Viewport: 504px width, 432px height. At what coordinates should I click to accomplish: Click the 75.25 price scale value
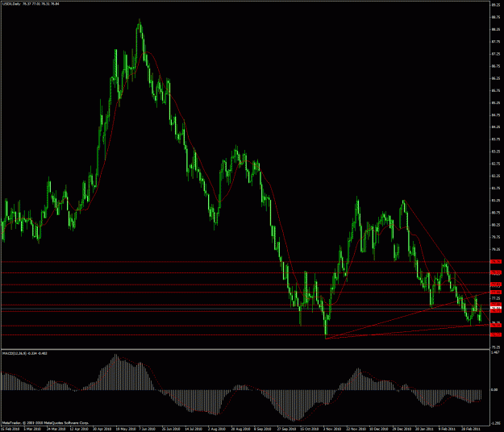pos(496,347)
